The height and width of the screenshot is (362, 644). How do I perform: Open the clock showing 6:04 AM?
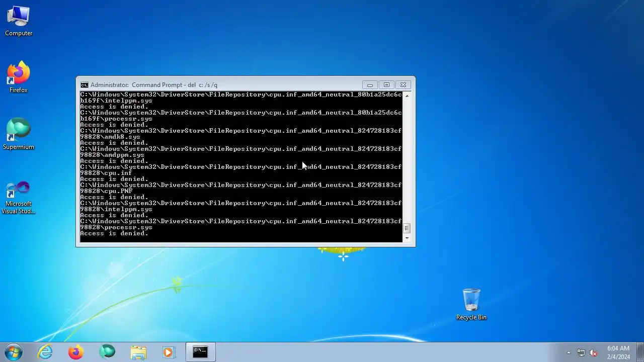pyautogui.click(x=618, y=352)
